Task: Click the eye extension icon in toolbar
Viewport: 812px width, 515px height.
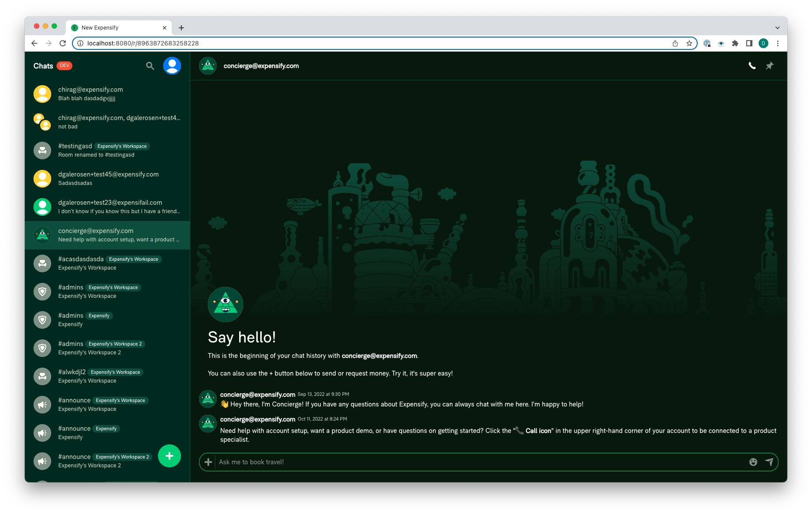Action: [x=721, y=43]
